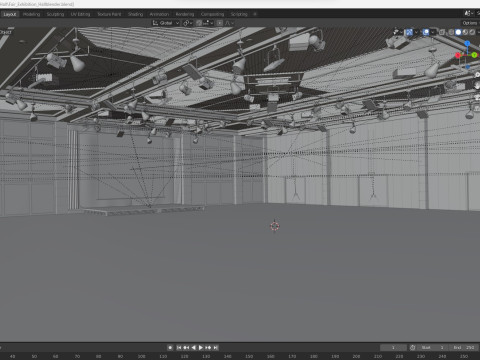Switch to the Shading workspace tab

135,14
